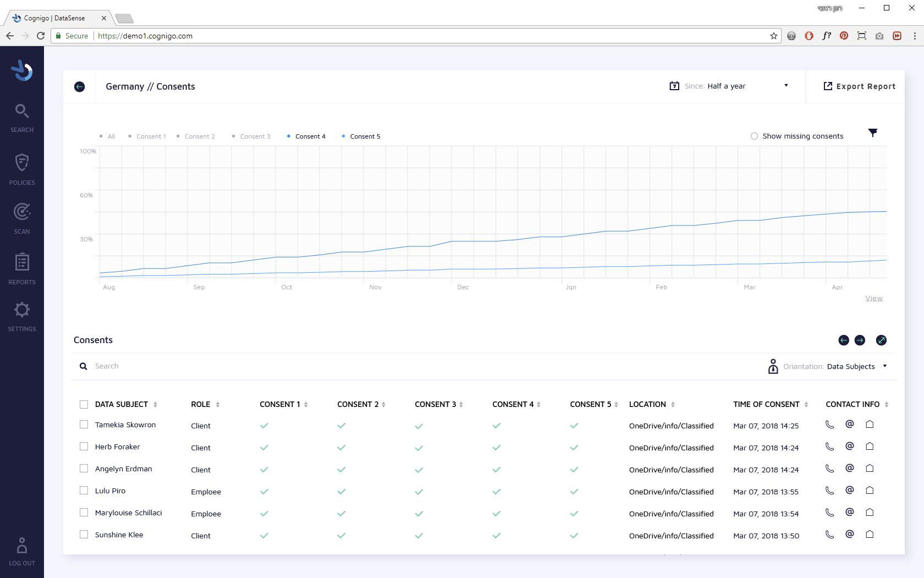The image size is (924, 578).
Task: Go to the next Consents table page
Action: click(x=860, y=340)
